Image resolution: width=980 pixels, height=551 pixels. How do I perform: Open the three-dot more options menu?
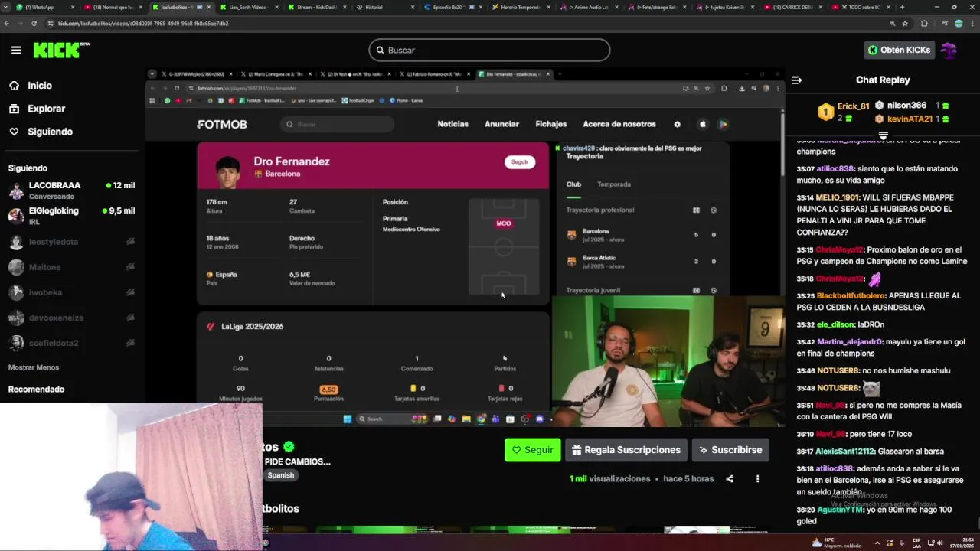(x=757, y=479)
